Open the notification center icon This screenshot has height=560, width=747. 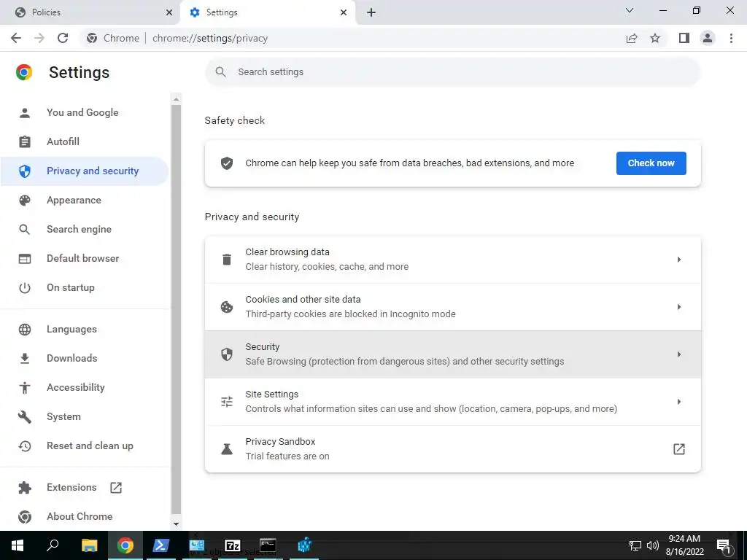click(724, 545)
